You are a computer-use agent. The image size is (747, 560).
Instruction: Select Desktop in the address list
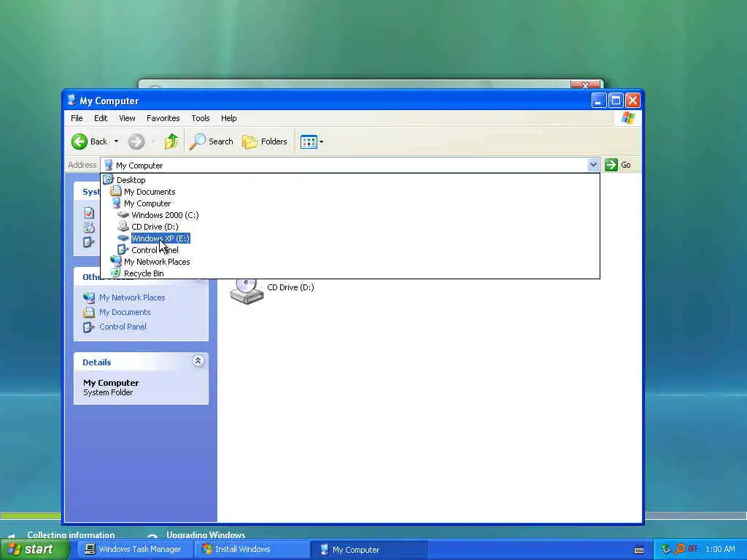(x=131, y=180)
